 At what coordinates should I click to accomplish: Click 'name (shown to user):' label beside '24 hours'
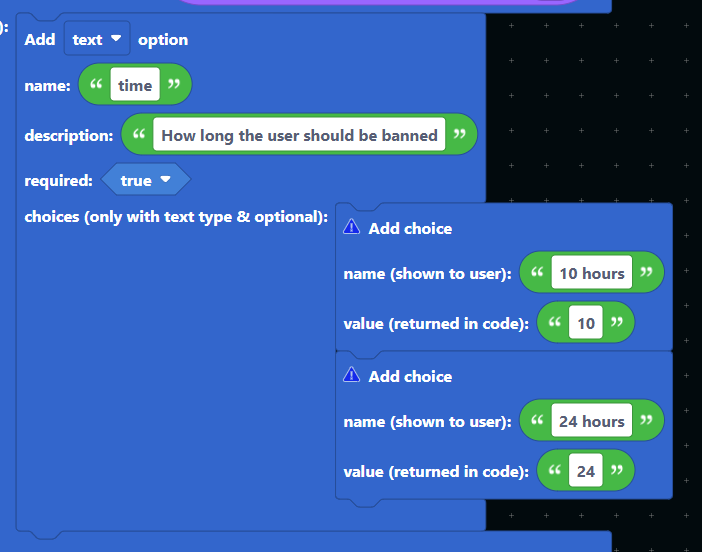[428, 422]
